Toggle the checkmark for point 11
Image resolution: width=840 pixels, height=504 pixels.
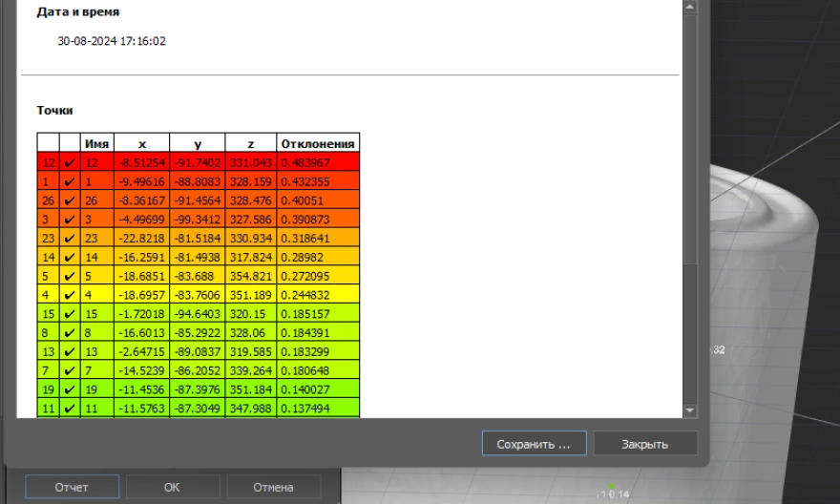(69, 408)
